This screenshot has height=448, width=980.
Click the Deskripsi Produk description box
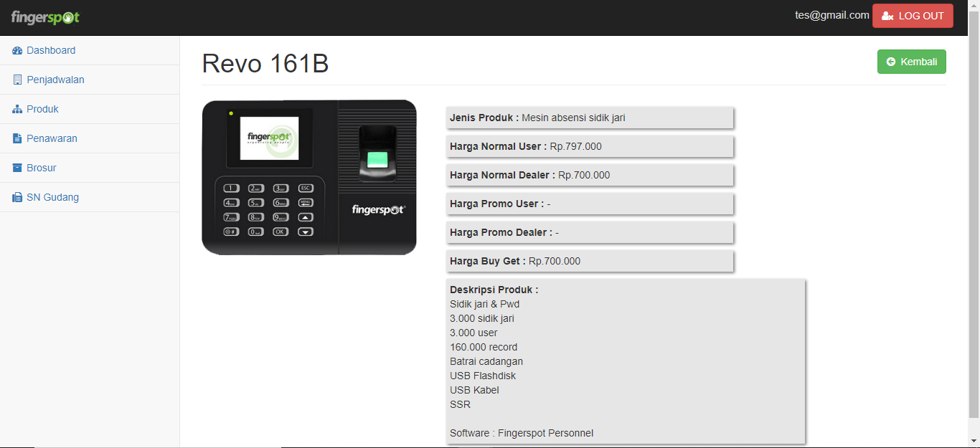pyautogui.click(x=625, y=361)
